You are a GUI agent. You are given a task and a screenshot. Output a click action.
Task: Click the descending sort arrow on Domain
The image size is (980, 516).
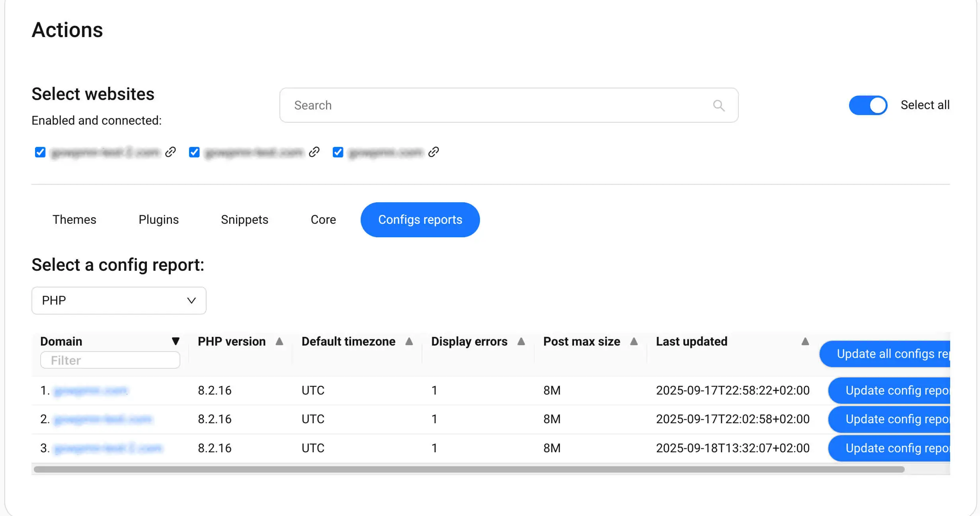point(176,341)
